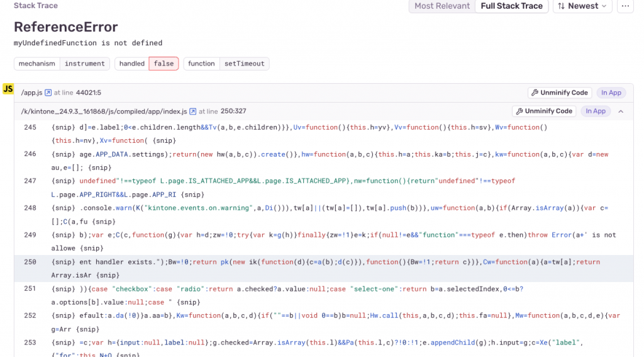Click the red false tag value
Image resolution: width=644 pixels, height=357 pixels.
pos(164,64)
